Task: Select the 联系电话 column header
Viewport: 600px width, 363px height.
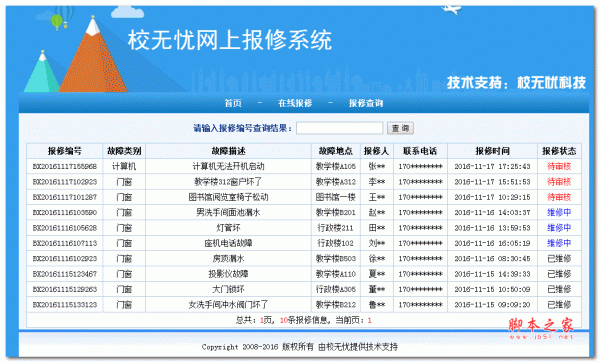Action: click(x=420, y=151)
